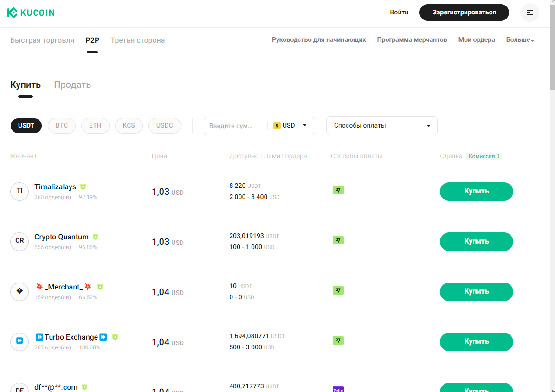
Task: Open merchant name _Merchant_
Action: 64,287
